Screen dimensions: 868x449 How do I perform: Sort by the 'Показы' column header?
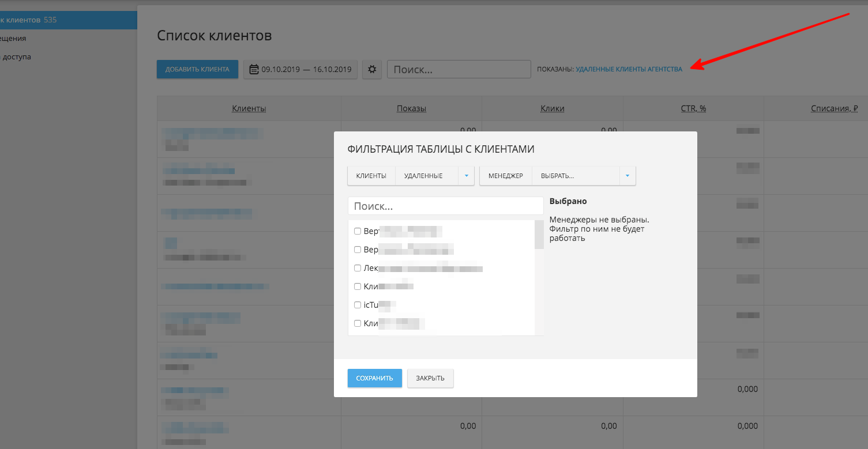coord(411,108)
